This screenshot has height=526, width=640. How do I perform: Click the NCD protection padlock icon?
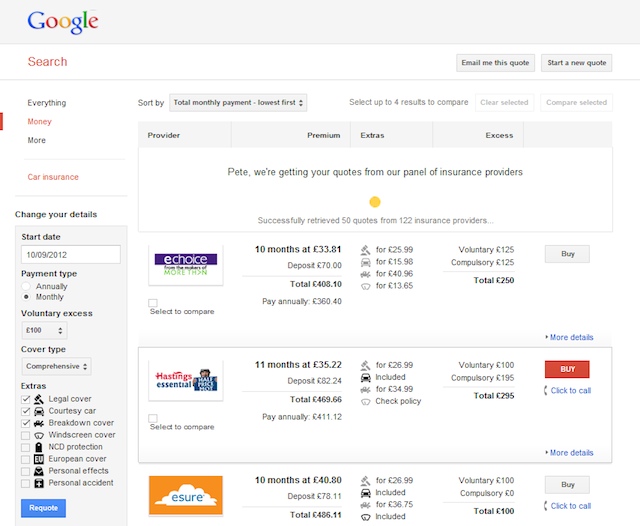(x=39, y=447)
